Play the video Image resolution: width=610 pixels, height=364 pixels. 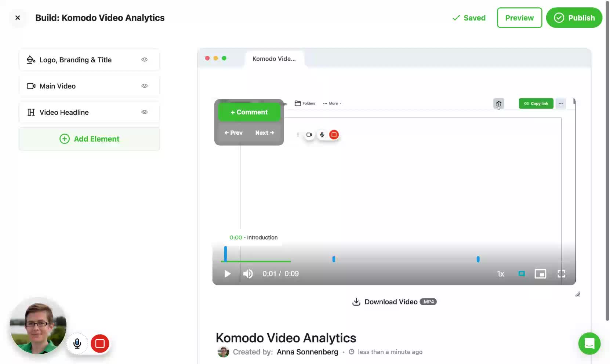click(227, 274)
